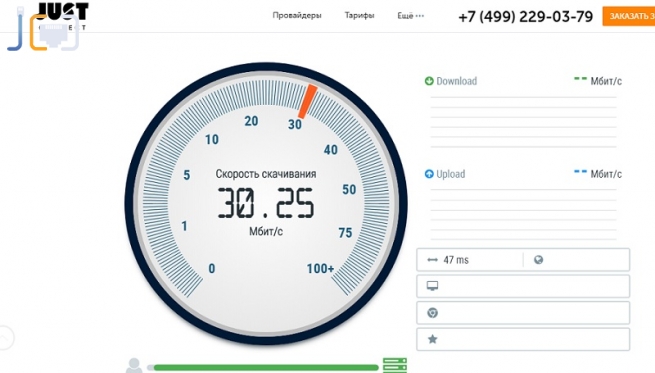Click the scroll-up chevron circle on the left edge
This screenshot has height=373, width=655.
[x=5, y=337]
